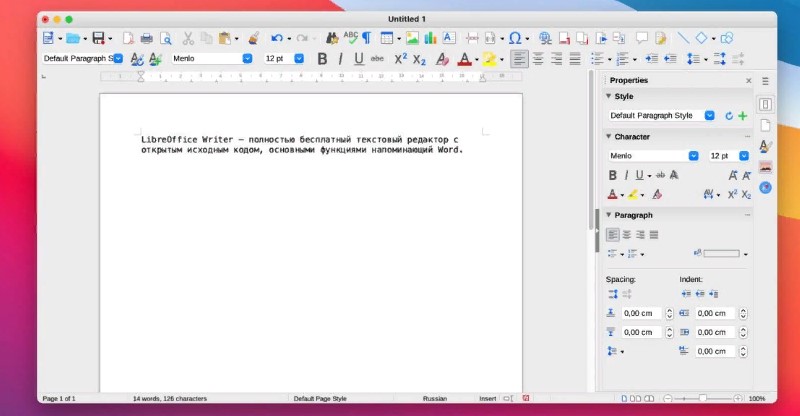Click the Cut scissors icon
The width and height of the screenshot is (800, 416).
click(188, 38)
